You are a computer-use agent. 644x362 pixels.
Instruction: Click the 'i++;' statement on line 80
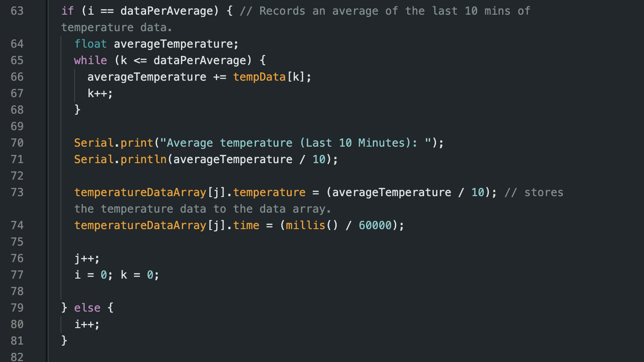pos(87,324)
